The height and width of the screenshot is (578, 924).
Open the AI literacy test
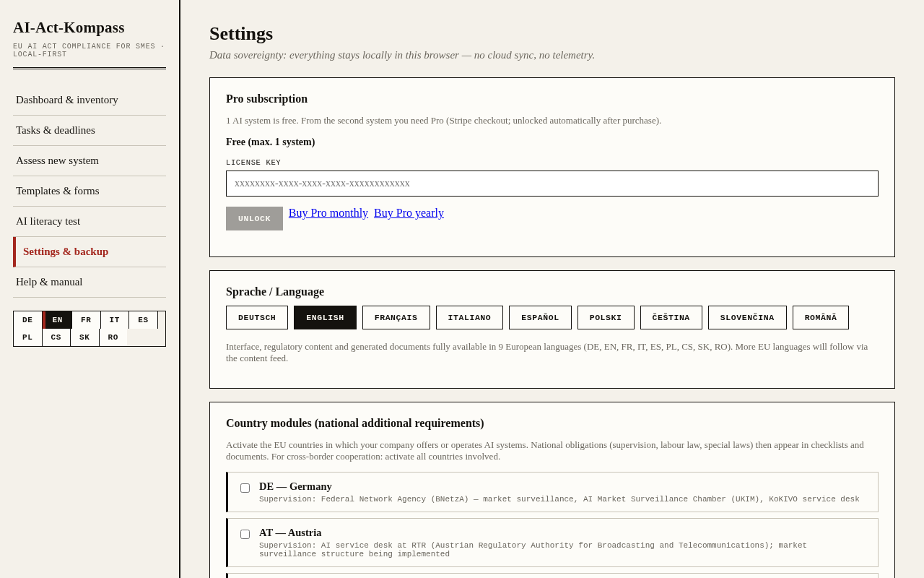90,221
